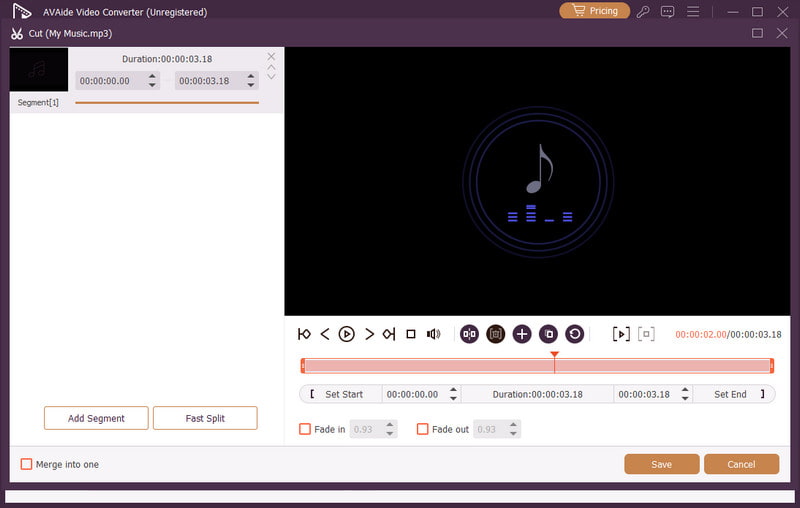
Task: Decrease the start time beside Set Start
Action: click(x=454, y=399)
